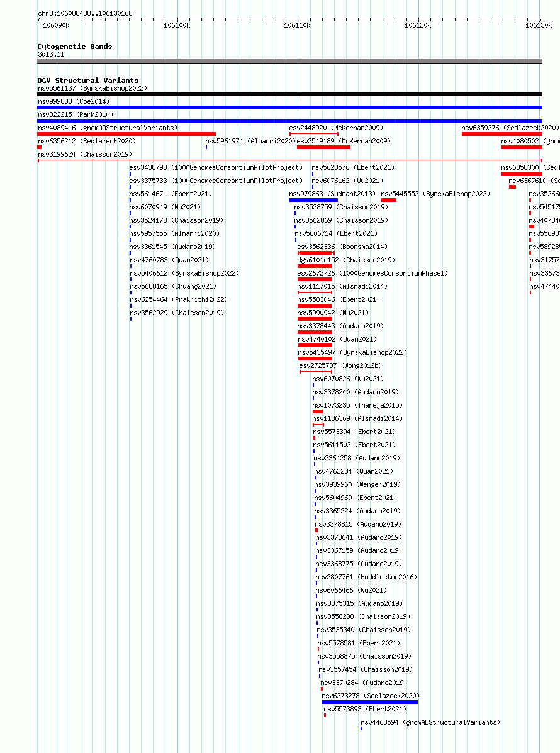Click nsv1117015 (Alsmadi2014) label
Viewport: 560px width, 753px height.
[x=342, y=286]
